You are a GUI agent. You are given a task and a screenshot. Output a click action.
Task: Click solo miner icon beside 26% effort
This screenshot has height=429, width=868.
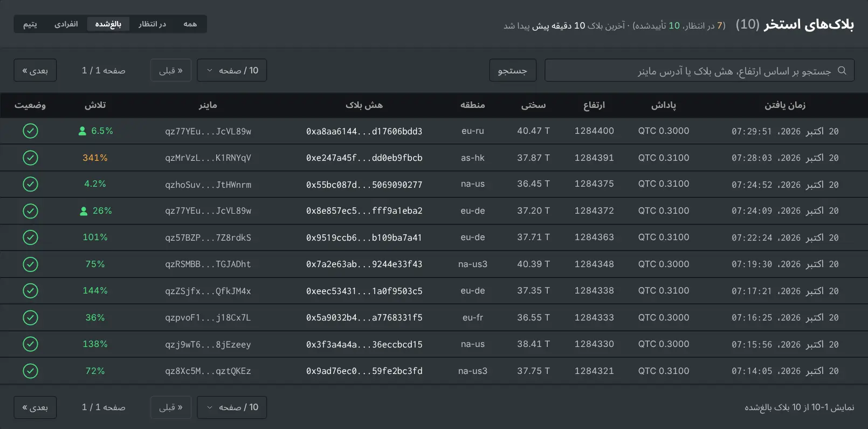coord(84,211)
